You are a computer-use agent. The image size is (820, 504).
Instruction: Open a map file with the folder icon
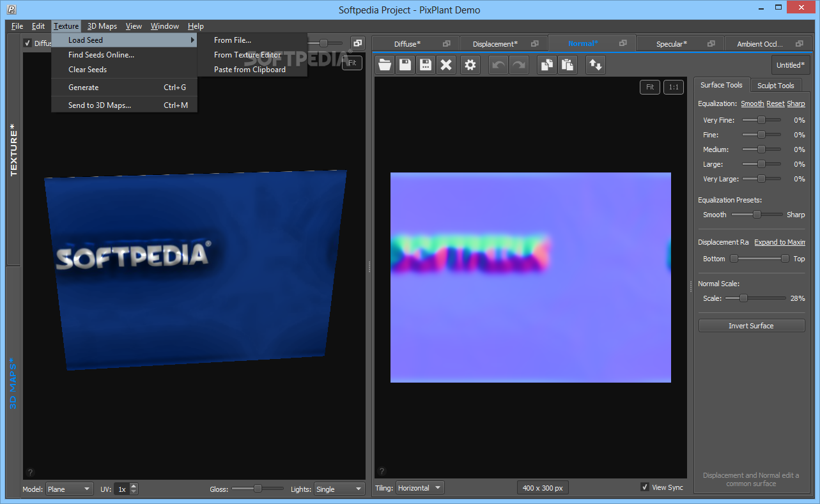pyautogui.click(x=385, y=65)
